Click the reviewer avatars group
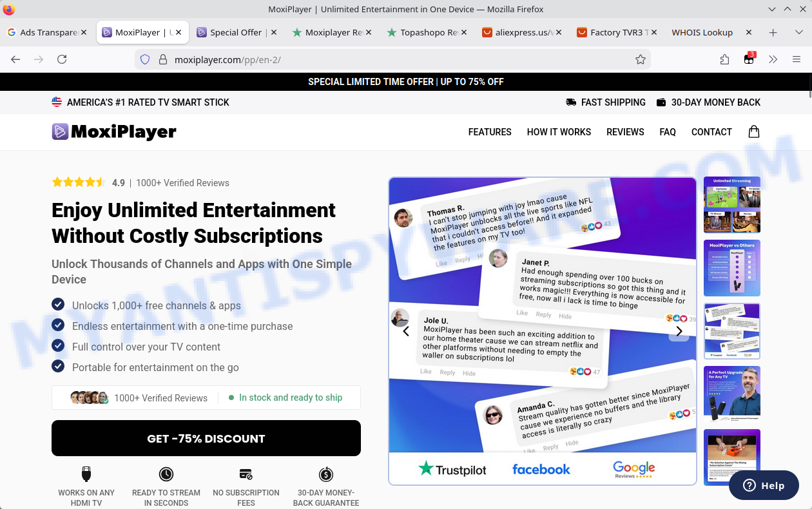 pos(90,398)
